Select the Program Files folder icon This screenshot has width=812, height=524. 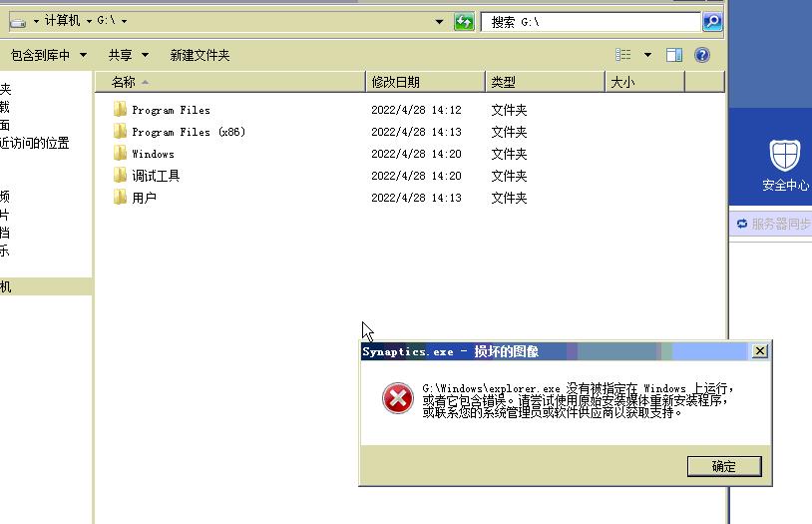[x=120, y=110]
